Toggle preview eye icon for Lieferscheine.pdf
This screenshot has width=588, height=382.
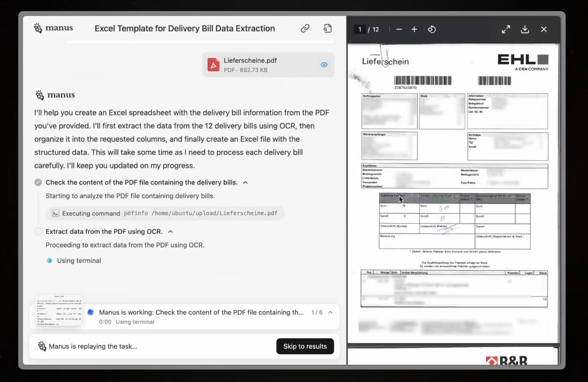click(324, 65)
